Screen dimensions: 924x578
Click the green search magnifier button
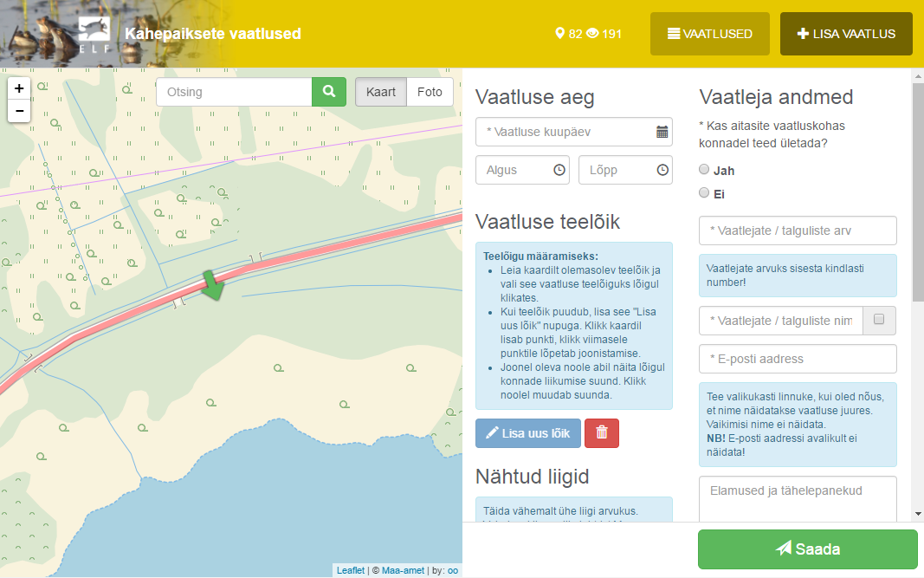point(328,92)
